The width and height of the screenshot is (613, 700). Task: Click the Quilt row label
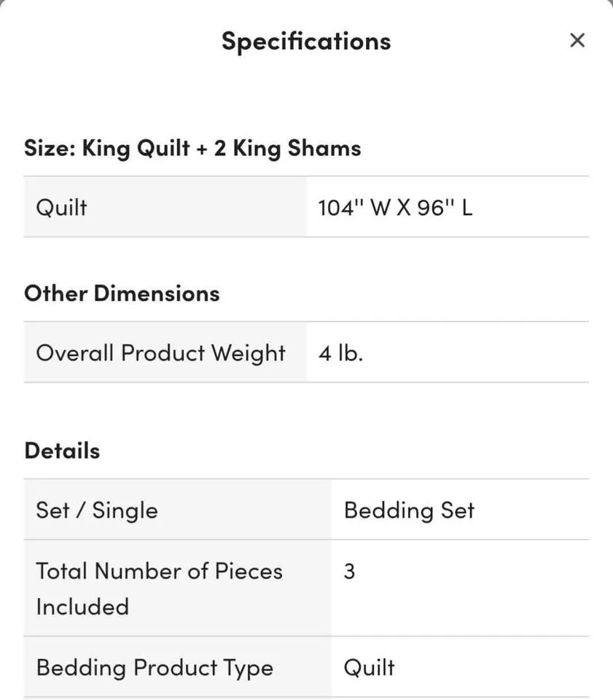pyautogui.click(x=62, y=207)
